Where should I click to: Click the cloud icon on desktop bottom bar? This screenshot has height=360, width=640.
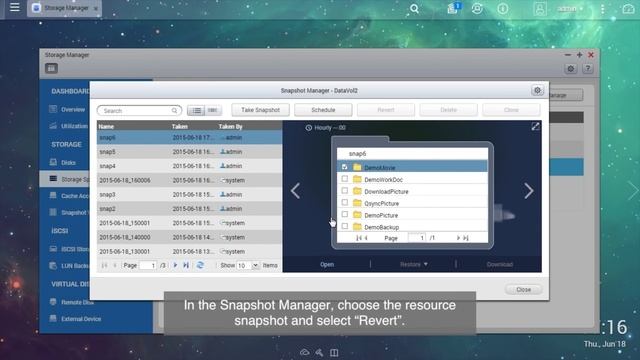click(304, 352)
